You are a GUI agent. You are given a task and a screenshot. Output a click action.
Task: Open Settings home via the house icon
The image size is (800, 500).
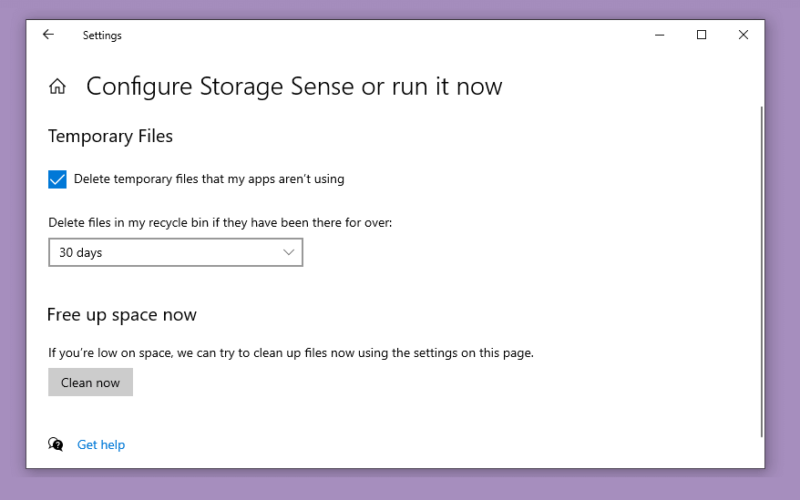(x=57, y=86)
